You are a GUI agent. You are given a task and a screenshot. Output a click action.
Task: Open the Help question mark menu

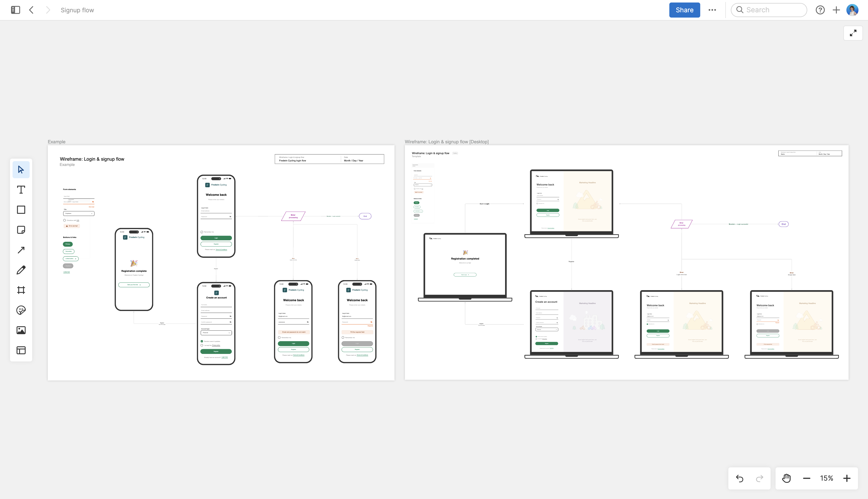click(820, 10)
